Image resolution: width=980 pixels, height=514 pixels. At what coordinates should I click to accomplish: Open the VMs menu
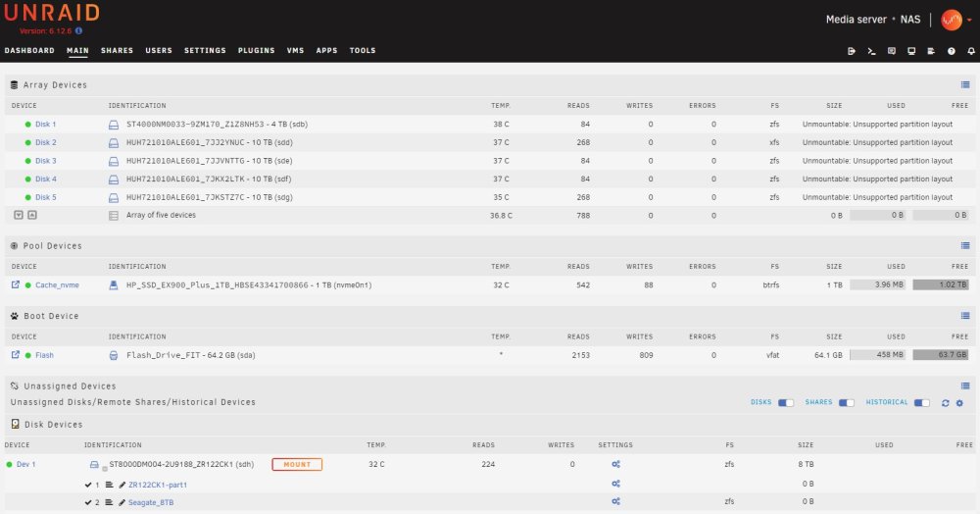pos(296,51)
